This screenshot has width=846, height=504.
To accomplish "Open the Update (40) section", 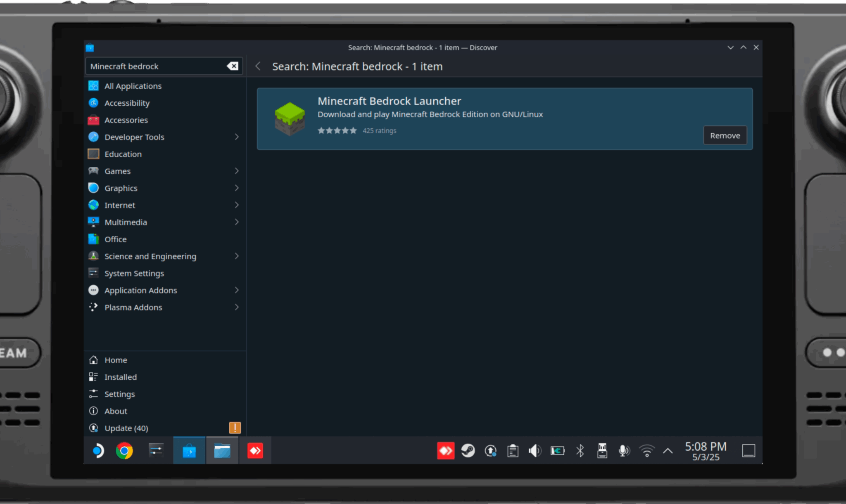I will click(x=126, y=428).
